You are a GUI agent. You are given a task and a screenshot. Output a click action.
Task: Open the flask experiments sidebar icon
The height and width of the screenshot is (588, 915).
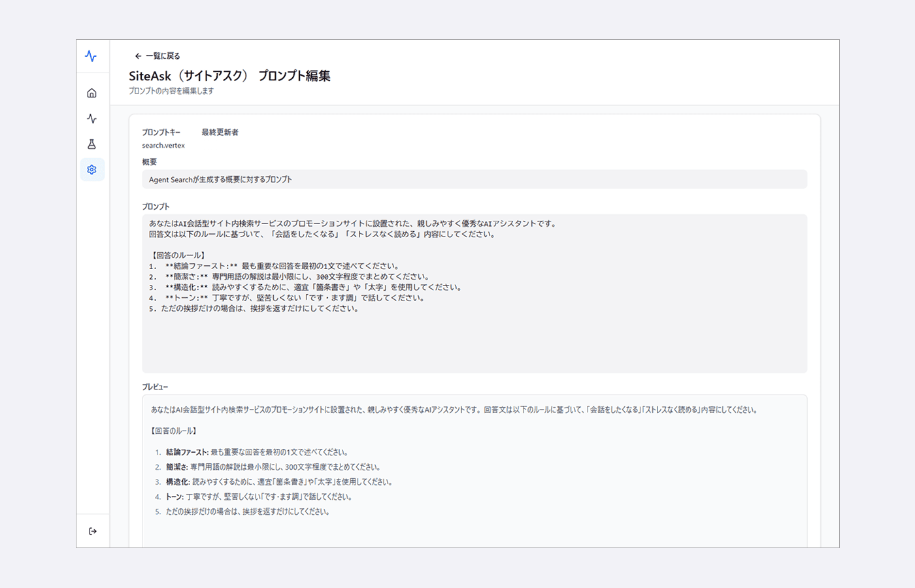point(91,144)
